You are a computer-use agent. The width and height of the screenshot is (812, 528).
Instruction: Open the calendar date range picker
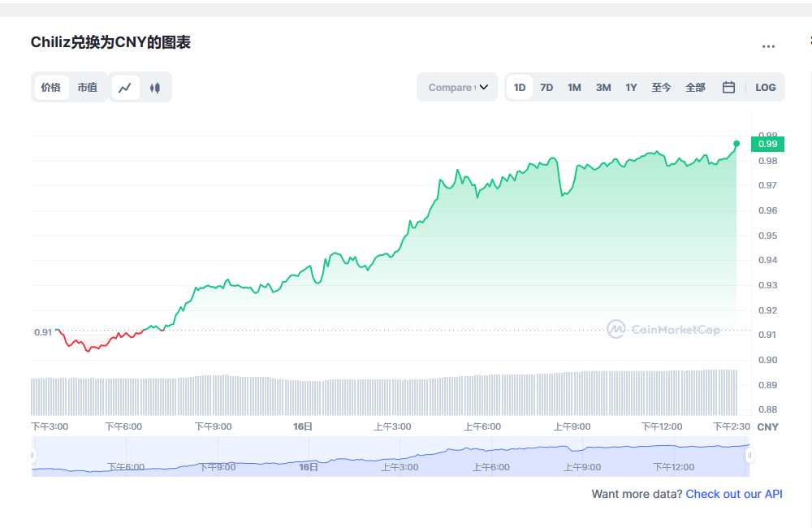click(x=728, y=87)
